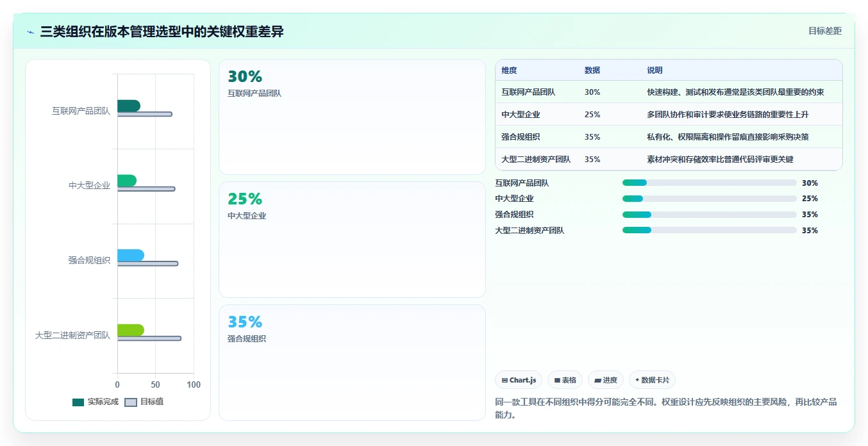
Task: Click table cell 互联网产品团队
Action: (528, 92)
